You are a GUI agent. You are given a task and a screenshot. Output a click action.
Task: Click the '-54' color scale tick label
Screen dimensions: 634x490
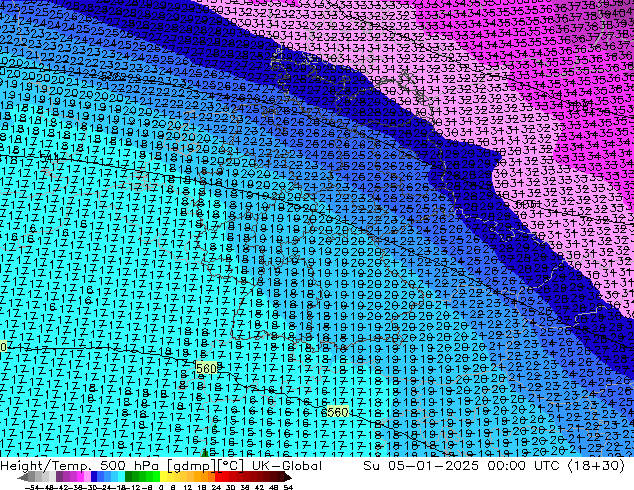(x=32, y=488)
